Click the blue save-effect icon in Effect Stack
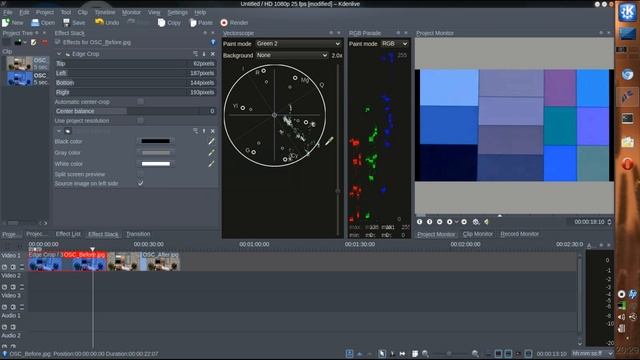Screen dimensions: 640x360 coord(213,42)
